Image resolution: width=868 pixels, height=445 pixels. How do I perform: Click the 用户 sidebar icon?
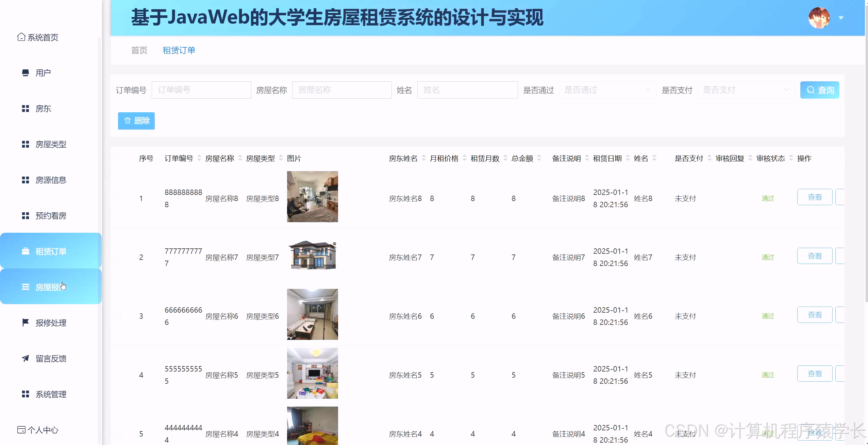point(26,73)
